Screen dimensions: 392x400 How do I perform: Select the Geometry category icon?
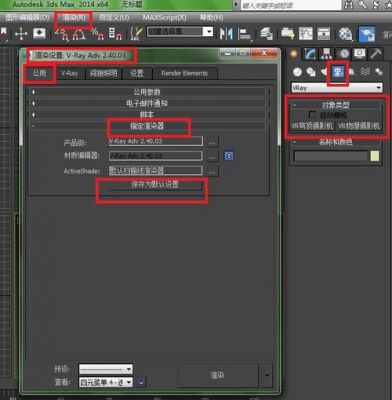click(x=297, y=72)
